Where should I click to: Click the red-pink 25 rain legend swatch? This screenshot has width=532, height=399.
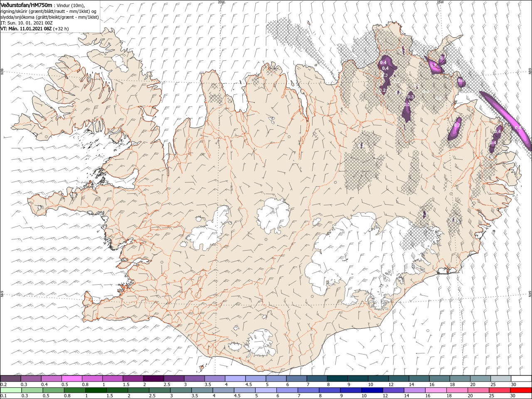pyautogui.click(x=500, y=390)
